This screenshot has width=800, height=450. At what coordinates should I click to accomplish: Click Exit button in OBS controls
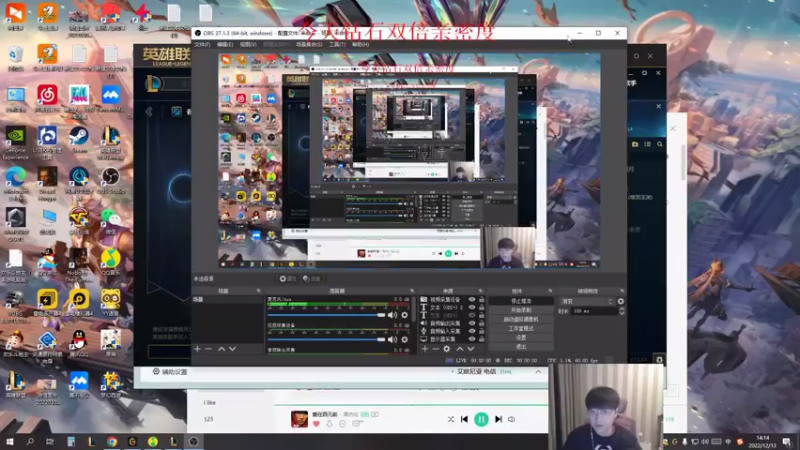click(x=521, y=347)
